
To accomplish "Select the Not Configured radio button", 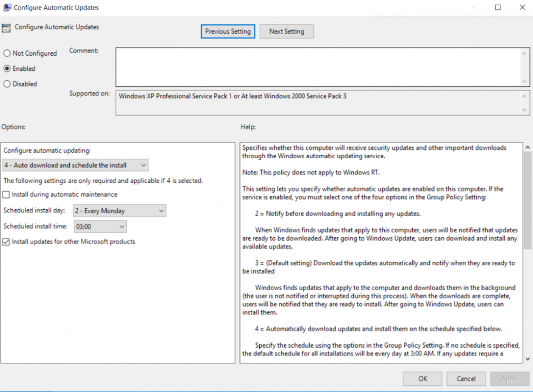I will click(x=7, y=53).
